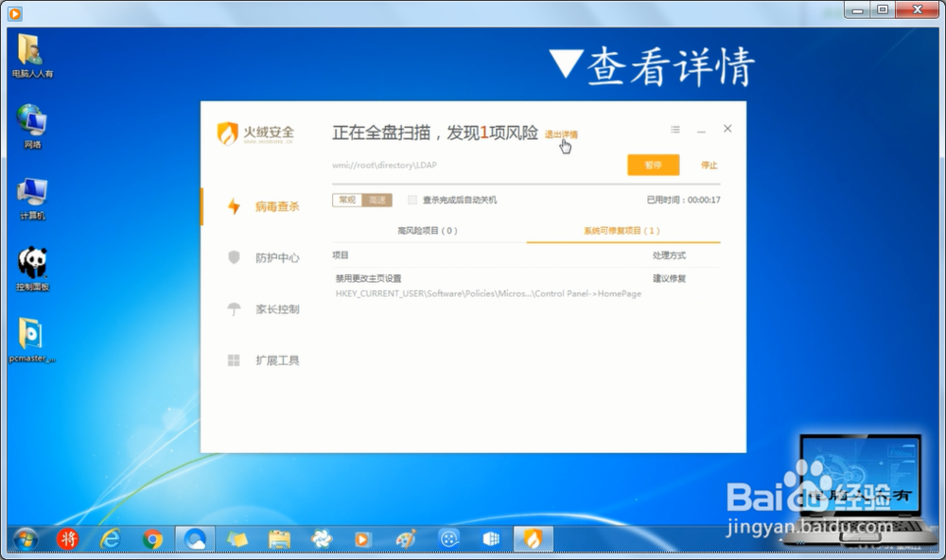
Task: Click the scan progress bar
Action: tap(526, 184)
